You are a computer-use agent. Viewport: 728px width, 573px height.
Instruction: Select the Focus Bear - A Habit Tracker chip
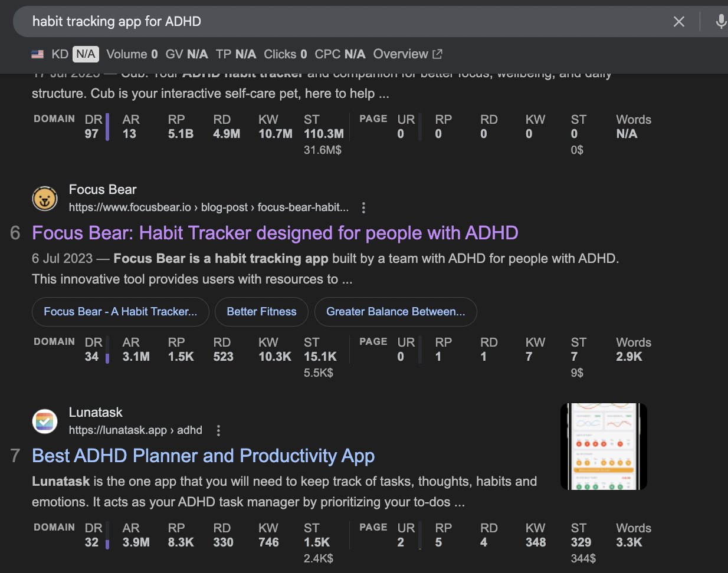click(x=120, y=312)
